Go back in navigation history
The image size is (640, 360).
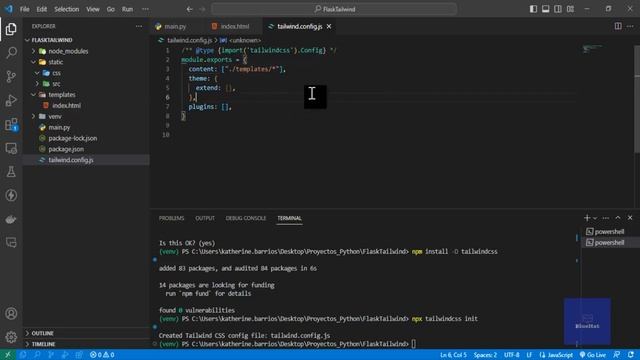tap(189, 9)
